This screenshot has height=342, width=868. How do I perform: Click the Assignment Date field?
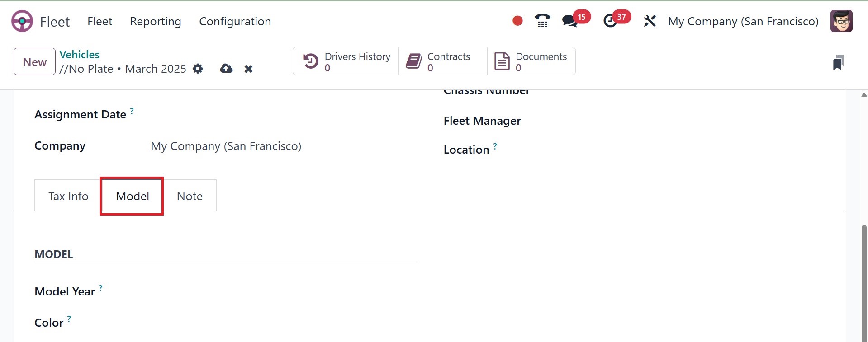(283, 115)
